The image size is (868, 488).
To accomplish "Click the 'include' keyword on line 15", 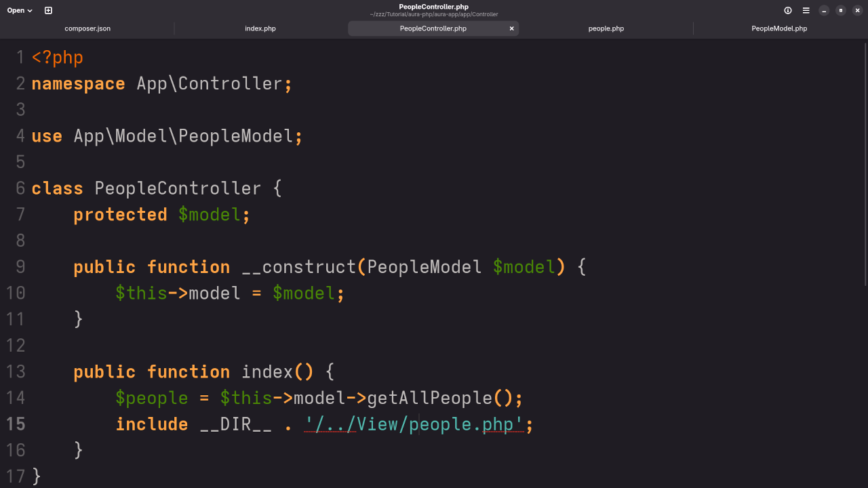I will coord(152,424).
